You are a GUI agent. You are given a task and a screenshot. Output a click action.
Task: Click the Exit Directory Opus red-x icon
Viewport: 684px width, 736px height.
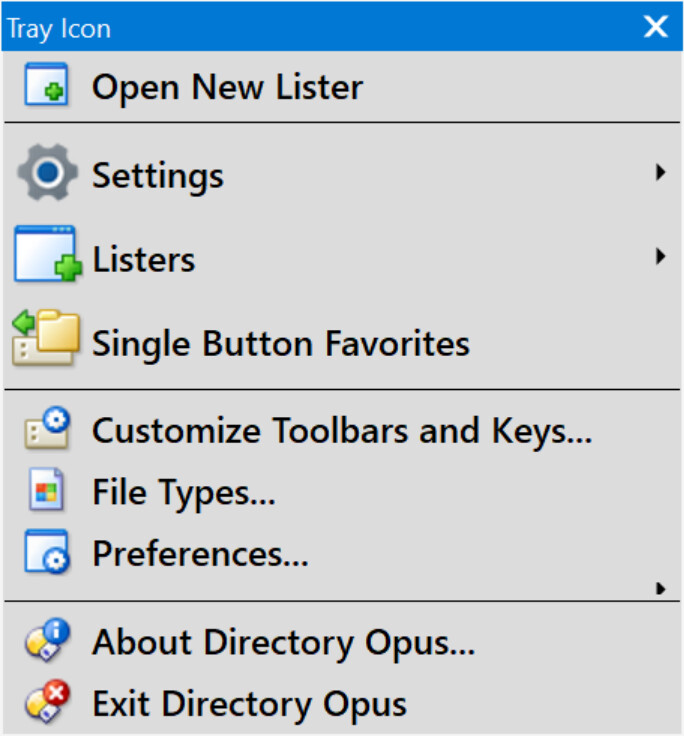[46, 703]
